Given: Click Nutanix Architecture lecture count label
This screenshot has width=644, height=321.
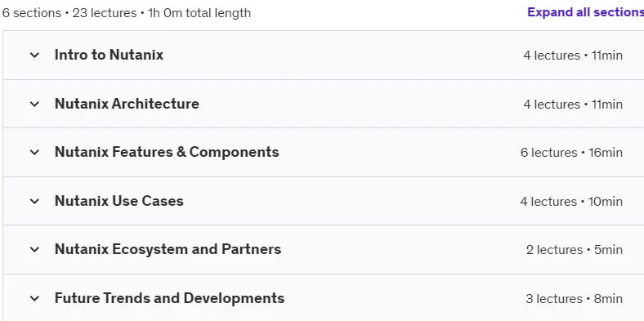Looking at the screenshot, I should [x=573, y=105].
